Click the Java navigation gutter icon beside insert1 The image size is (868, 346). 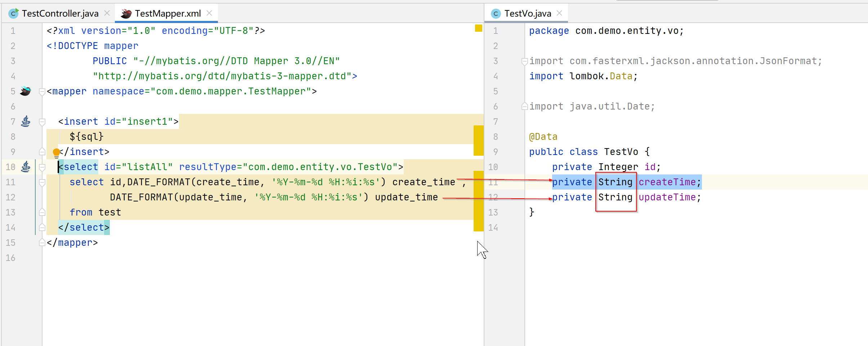[26, 121]
